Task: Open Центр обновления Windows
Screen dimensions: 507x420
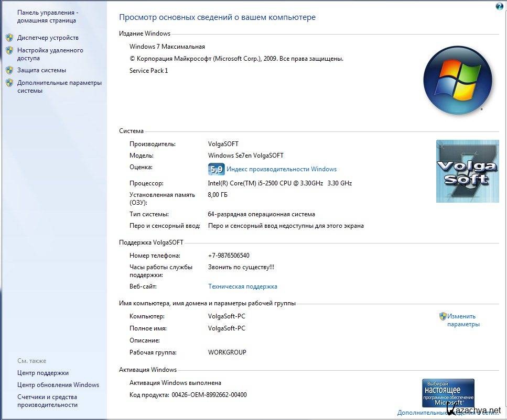Action: (x=58, y=385)
